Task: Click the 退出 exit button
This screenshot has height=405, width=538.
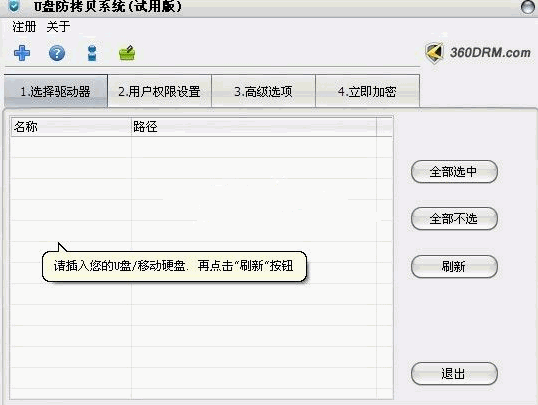Action: [454, 373]
